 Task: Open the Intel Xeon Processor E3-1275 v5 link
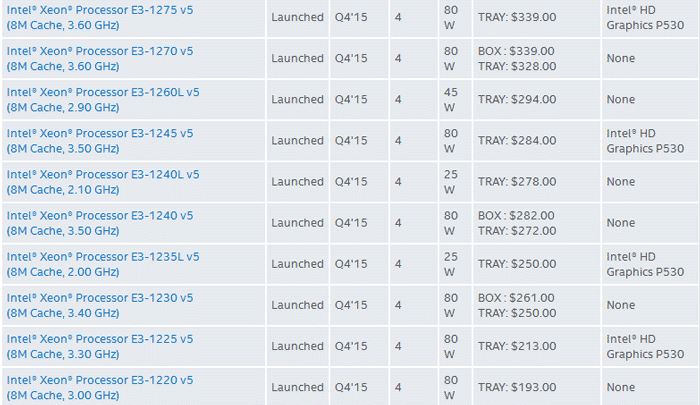[x=100, y=17]
